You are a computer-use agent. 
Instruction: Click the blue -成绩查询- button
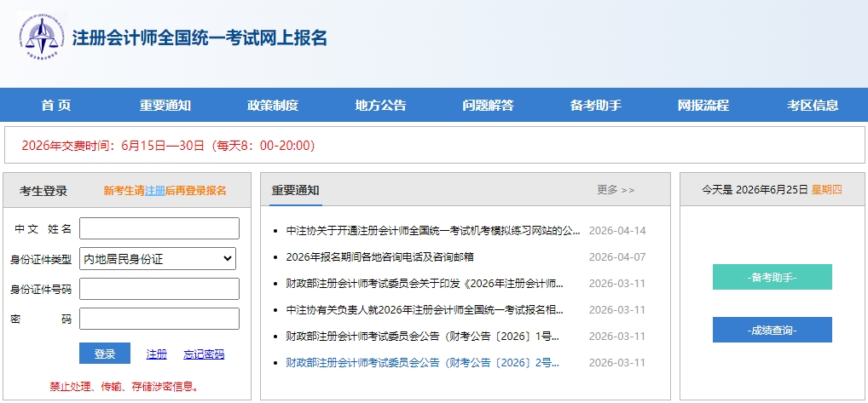click(773, 330)
